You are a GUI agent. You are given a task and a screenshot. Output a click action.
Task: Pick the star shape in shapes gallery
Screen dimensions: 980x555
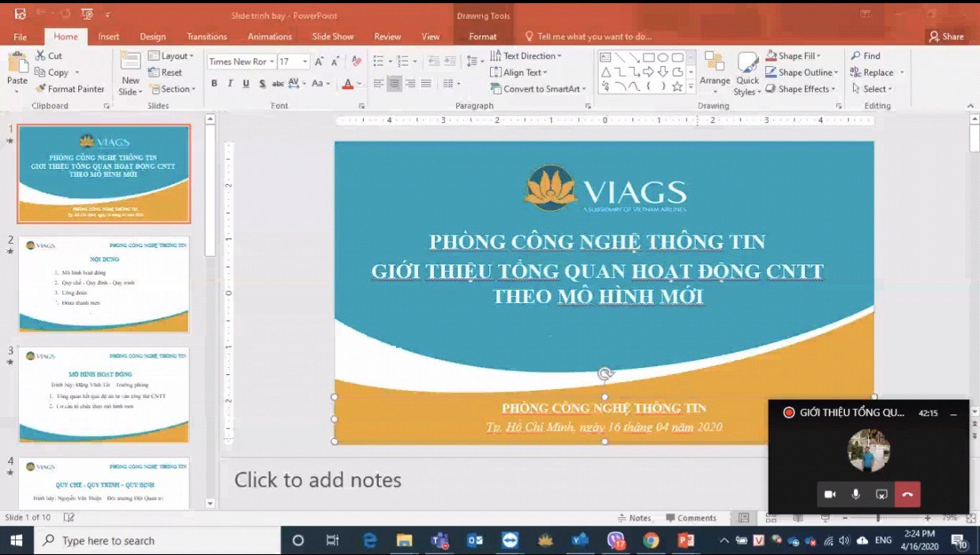click(677, 87)
